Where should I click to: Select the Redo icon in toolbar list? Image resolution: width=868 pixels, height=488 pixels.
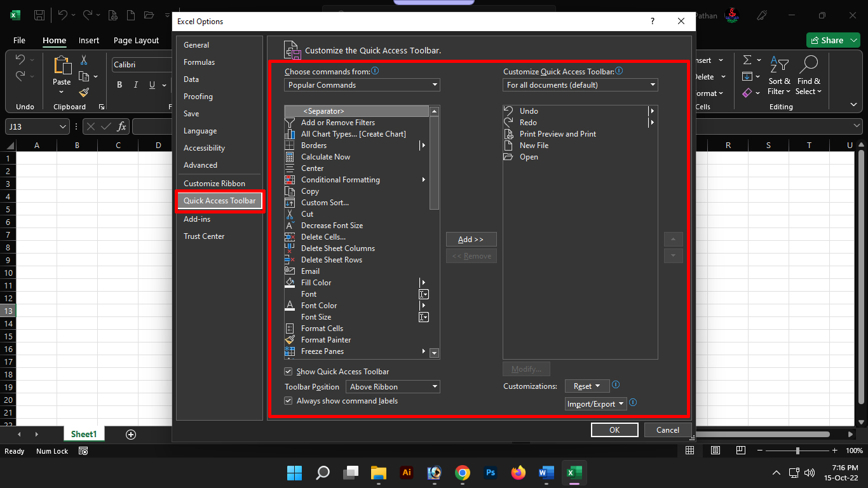pos(508,123)
